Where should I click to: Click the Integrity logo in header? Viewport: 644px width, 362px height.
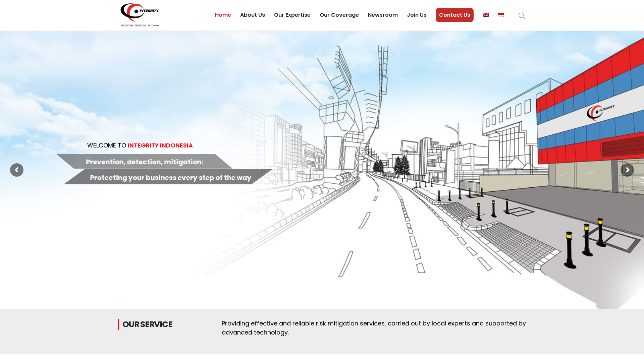(x=140, y=15)
